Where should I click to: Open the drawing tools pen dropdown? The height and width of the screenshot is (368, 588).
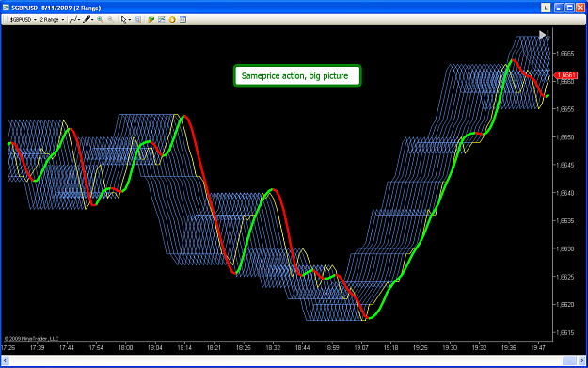[x=88, y=20]
